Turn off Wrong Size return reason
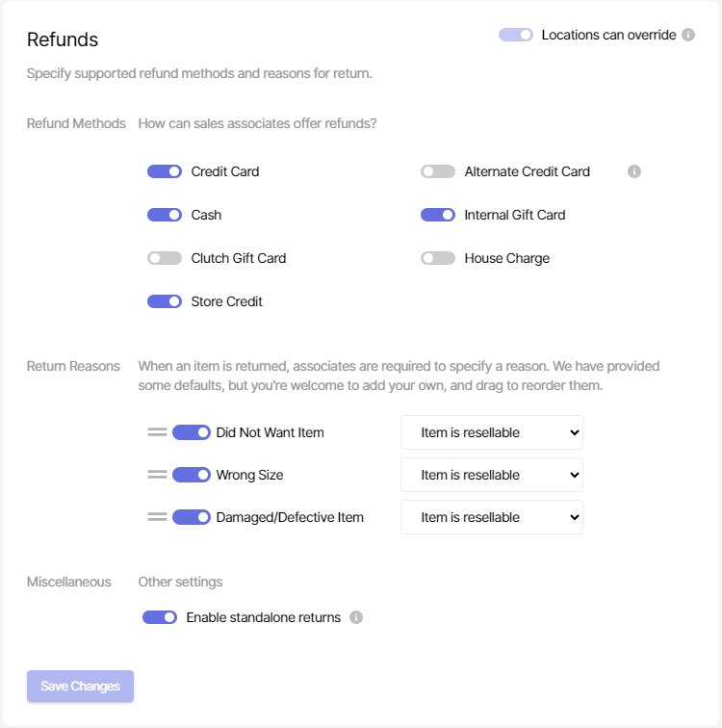The width and height of the screenshot is (722, 728). coord(192,475)
